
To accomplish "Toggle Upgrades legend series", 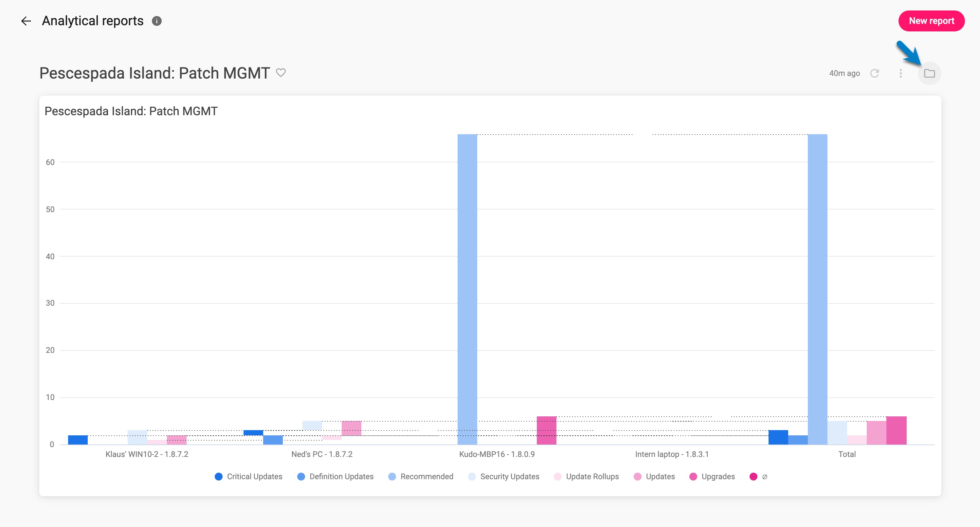I will pos(712,476).
